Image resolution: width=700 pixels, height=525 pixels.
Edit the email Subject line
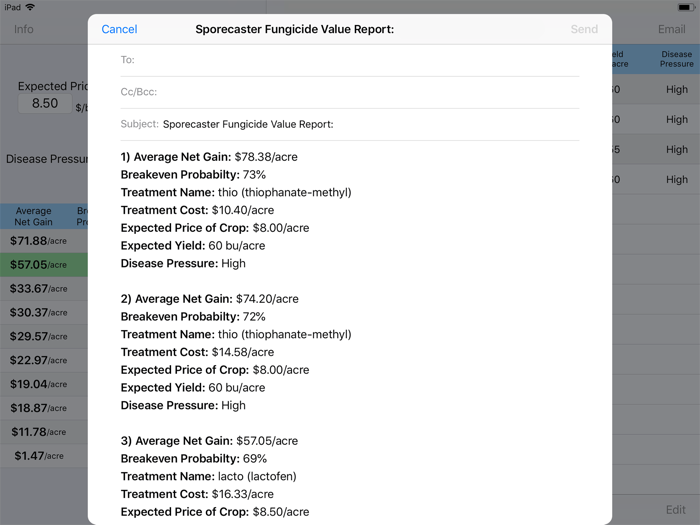point(370,125)
